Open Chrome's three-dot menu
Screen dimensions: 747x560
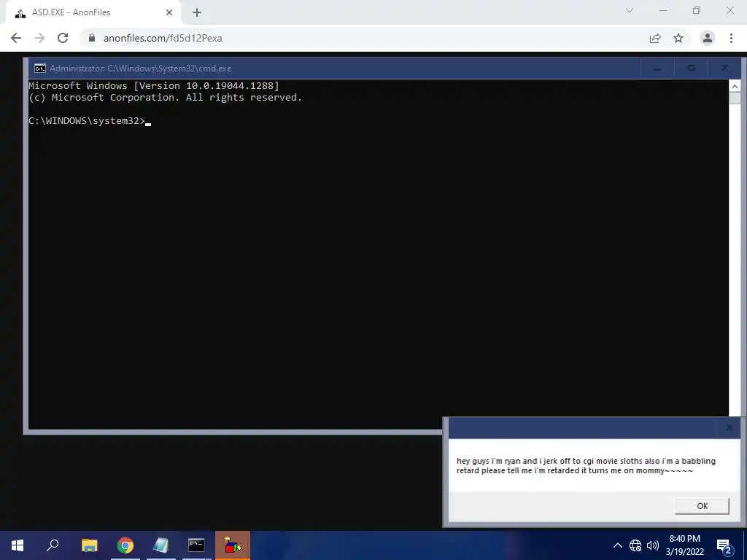[x=731, y=38]
